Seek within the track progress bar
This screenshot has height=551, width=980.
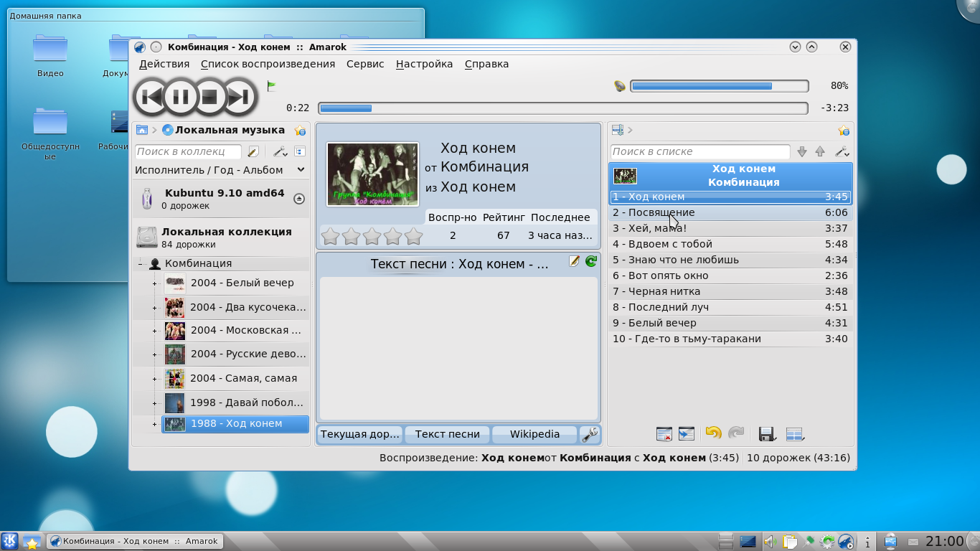point(562,108)
